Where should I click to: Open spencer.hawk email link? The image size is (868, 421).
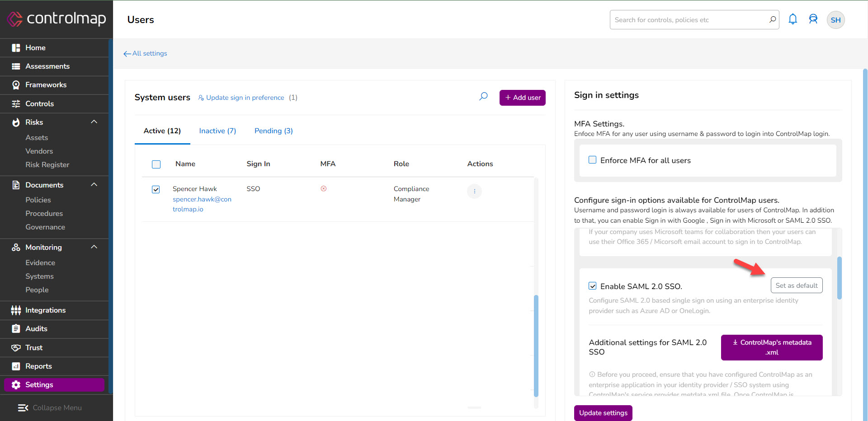pyautogui.click(x=202, y=204)
